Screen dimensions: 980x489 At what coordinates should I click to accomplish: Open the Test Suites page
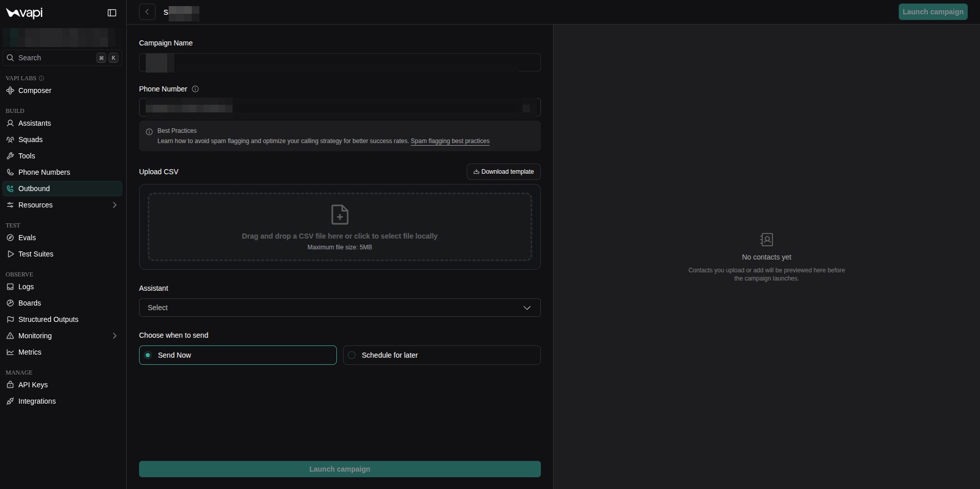pos(62,254)
